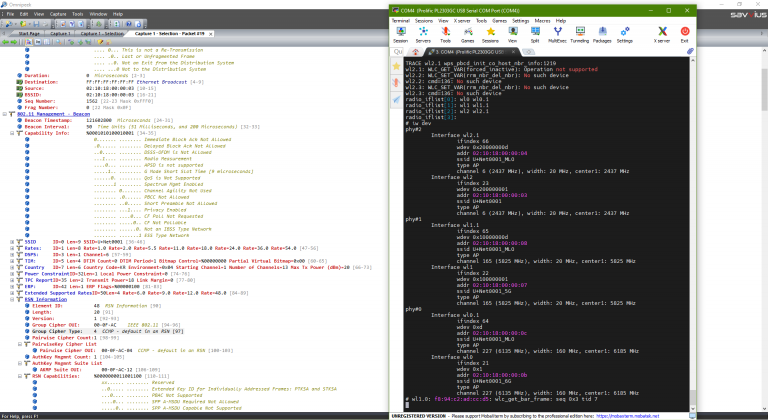Viewport: 768px width, 420px height.
Task: Click Open file folder icon in Omnipeek toolbar
Action: click(23, 24)
